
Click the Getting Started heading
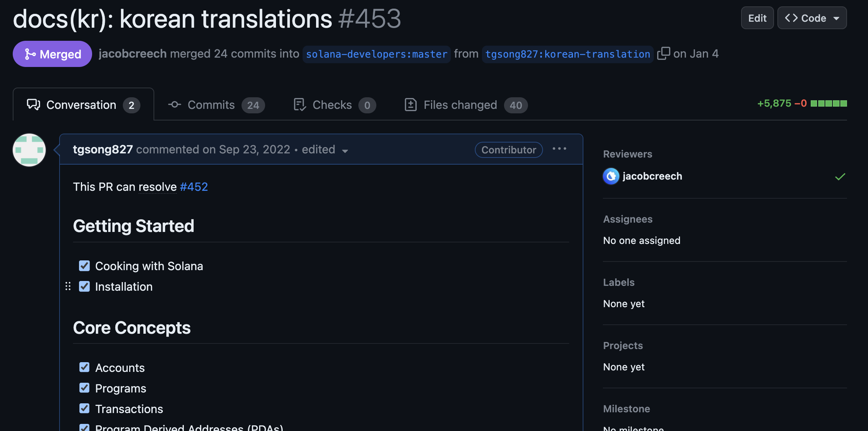pyautogui.click(x=134, y=226)
